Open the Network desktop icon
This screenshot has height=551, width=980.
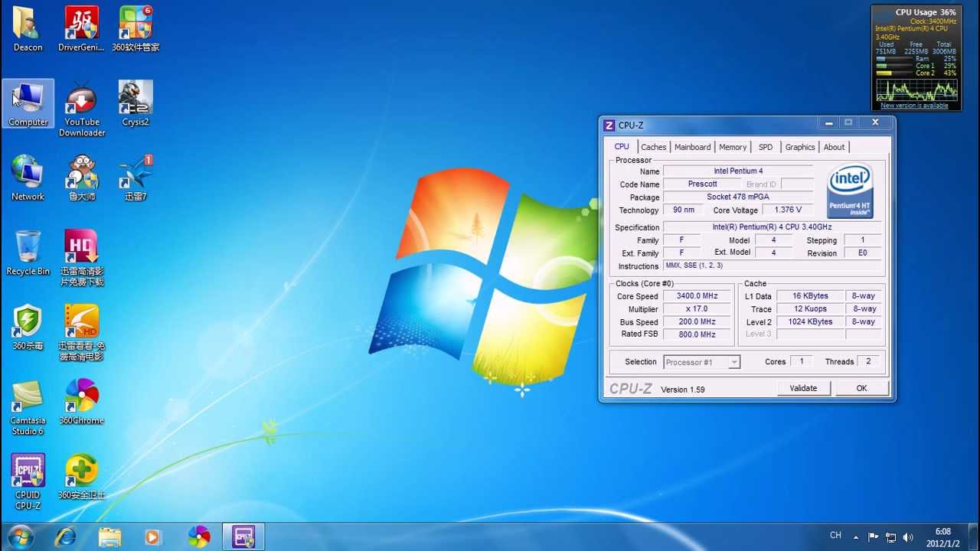point(28,178)
